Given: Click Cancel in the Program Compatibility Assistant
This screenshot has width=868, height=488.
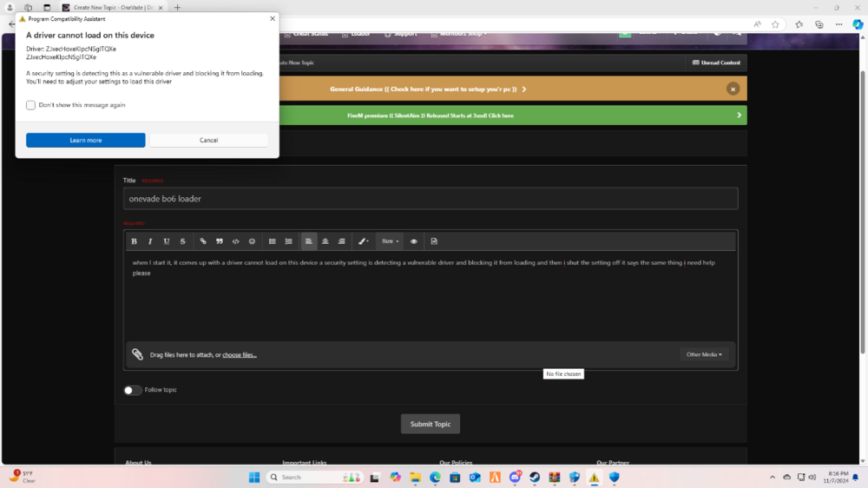Looking at the screenshot, I should (208, 140).
